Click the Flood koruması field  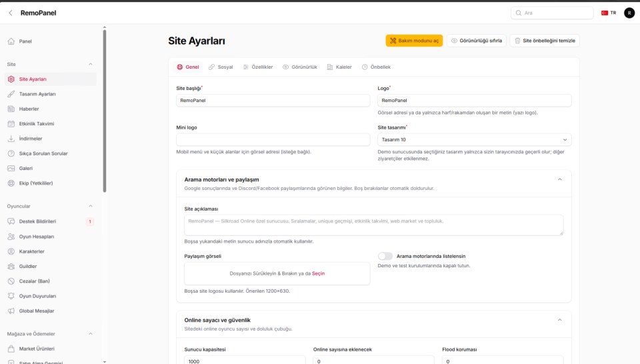pyautogui.click(x=503, y=360)
